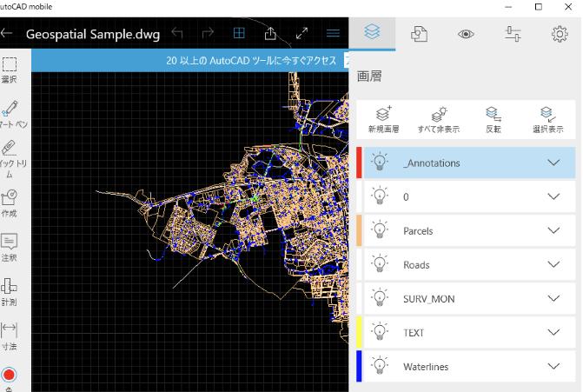Toggle _Annotations layer lightbulb
583x392 pixels.
(x=380, y=163)
